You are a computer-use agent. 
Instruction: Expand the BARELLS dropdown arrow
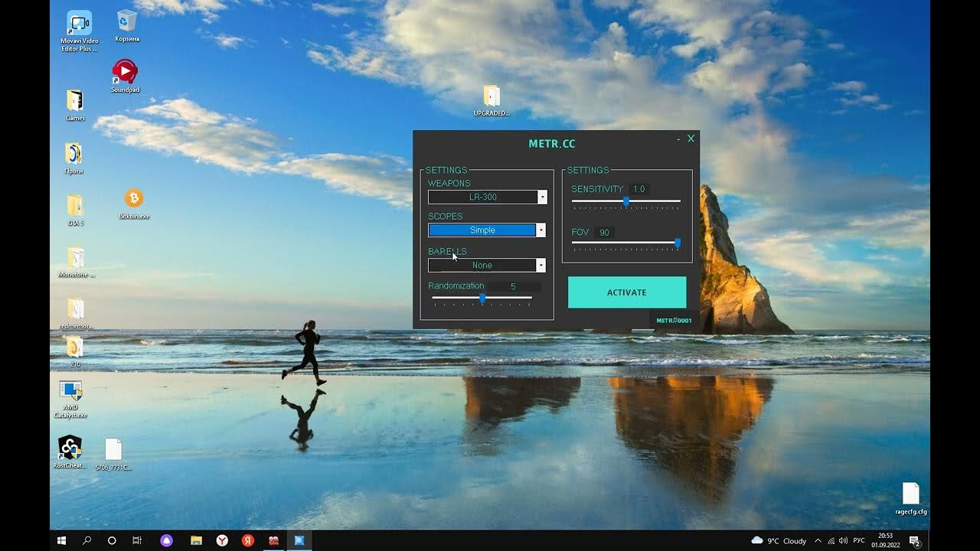click(541, 266)
